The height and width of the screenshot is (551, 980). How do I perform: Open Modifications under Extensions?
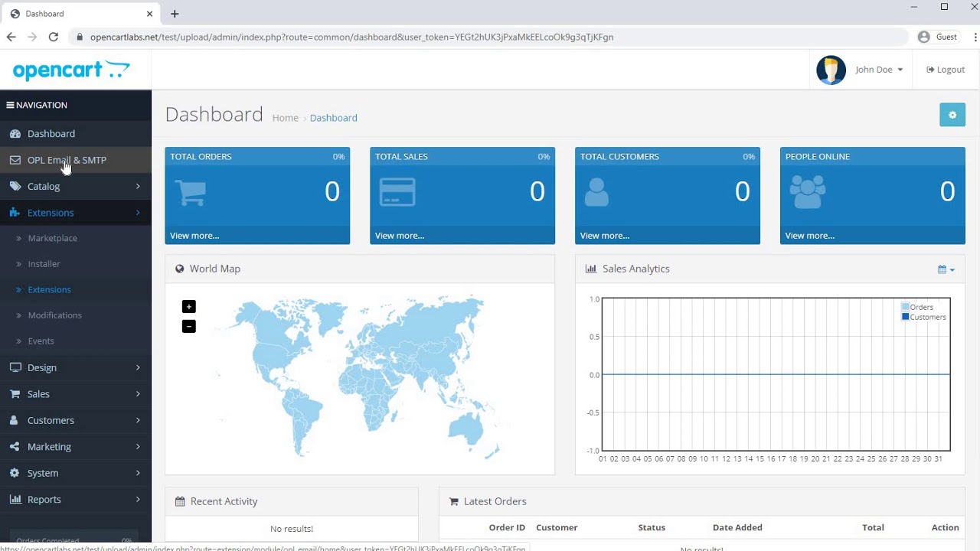tap(54, 315)
